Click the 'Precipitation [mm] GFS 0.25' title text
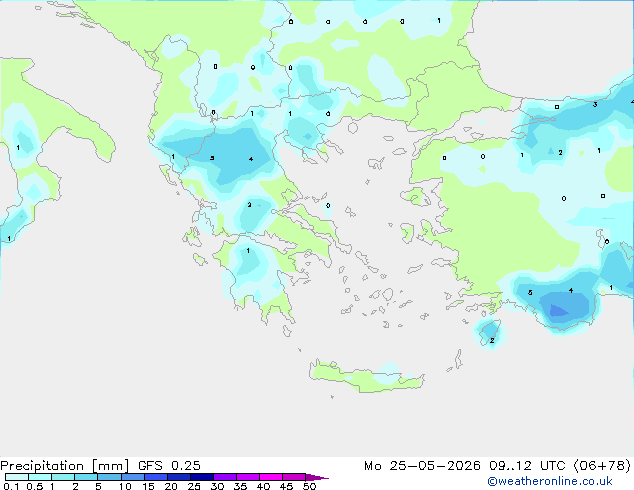This screenshot has height=490, width=634. pyautogui.click(x=100, y=466)
